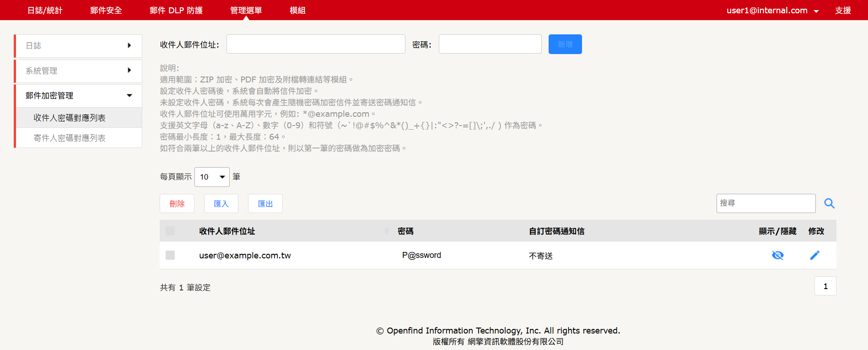Go to page 1 in pagination
This screenshot has width=868, height=350.
tap(825, 286)
